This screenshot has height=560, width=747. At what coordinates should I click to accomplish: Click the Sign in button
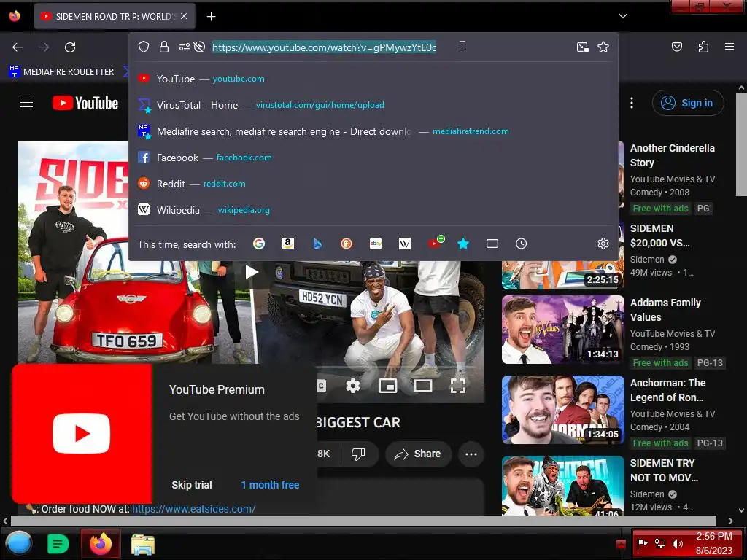pos(688,103)
